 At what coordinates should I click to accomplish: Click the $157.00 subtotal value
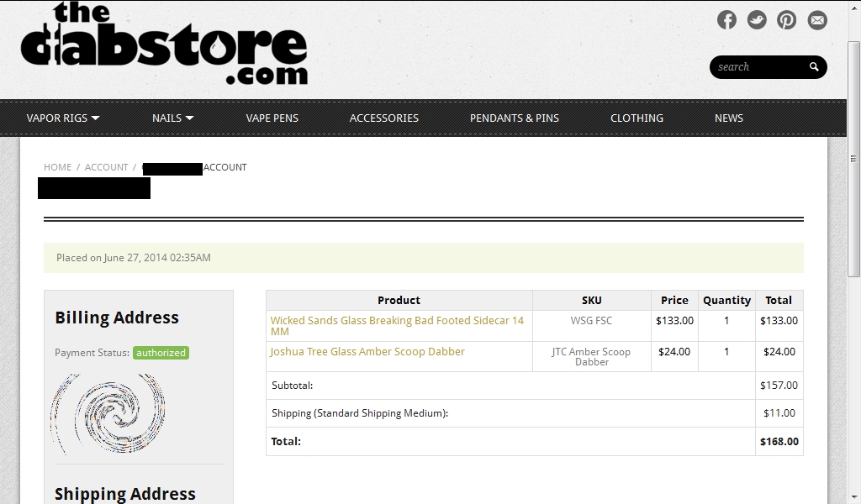(779, 386)
